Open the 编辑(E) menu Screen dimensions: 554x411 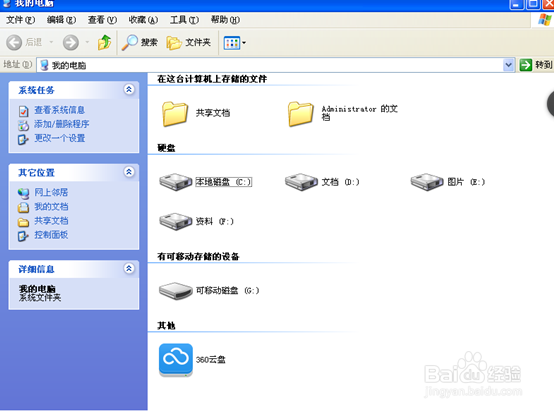(x=61, y=20)
